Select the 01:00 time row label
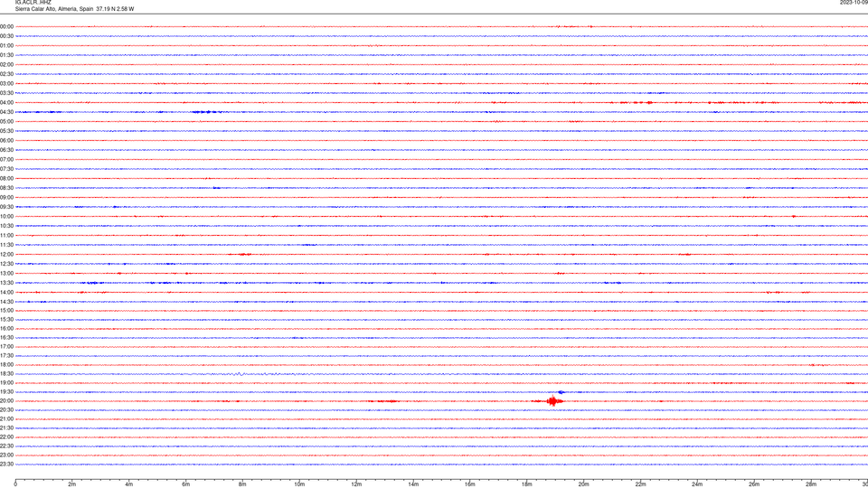 [6, 45]
